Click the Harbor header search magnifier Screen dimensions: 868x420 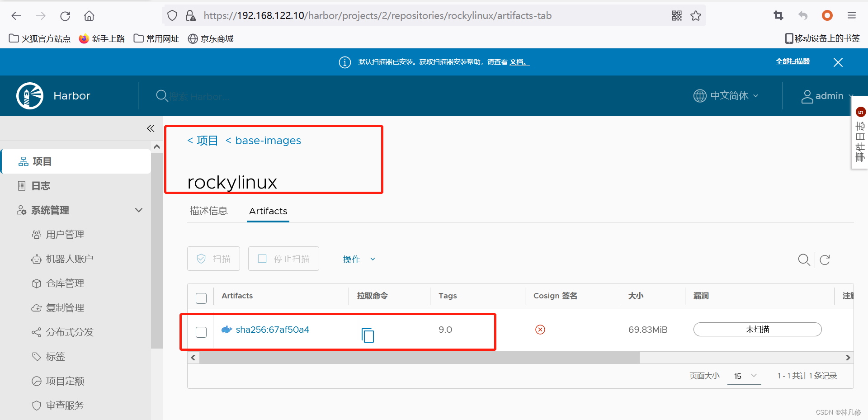pos(162,96)
